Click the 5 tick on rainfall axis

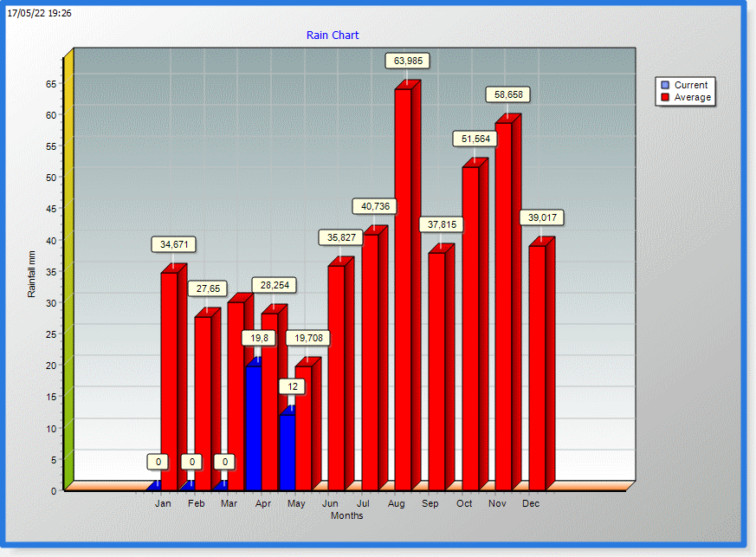[x=54, y=460]
